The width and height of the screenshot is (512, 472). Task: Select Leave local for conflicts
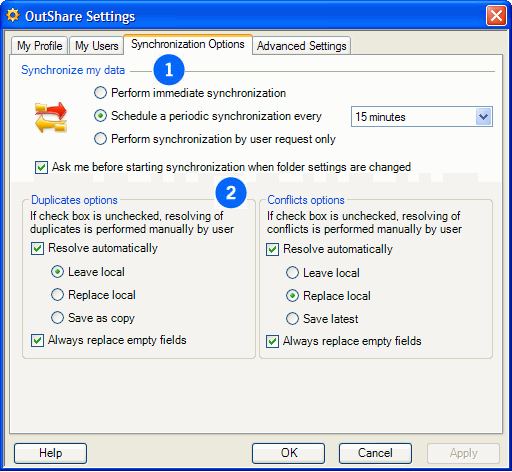292,273
